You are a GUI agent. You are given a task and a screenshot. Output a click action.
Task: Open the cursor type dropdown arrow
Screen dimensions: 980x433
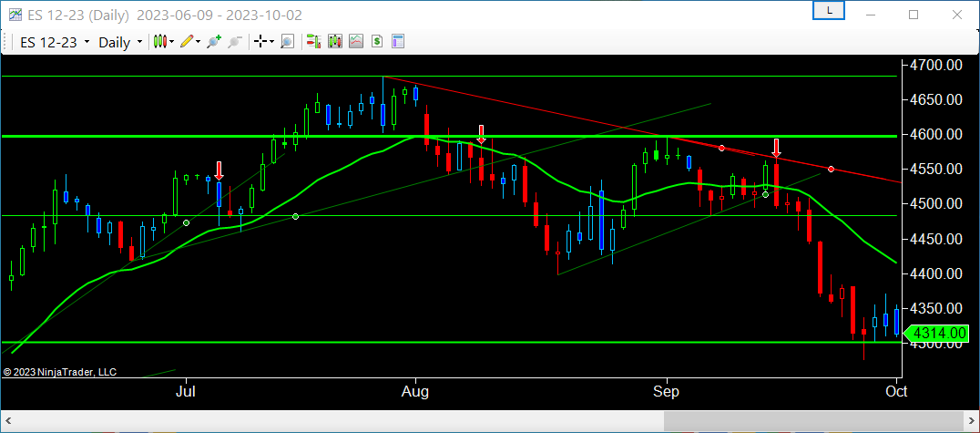[272, 43]
